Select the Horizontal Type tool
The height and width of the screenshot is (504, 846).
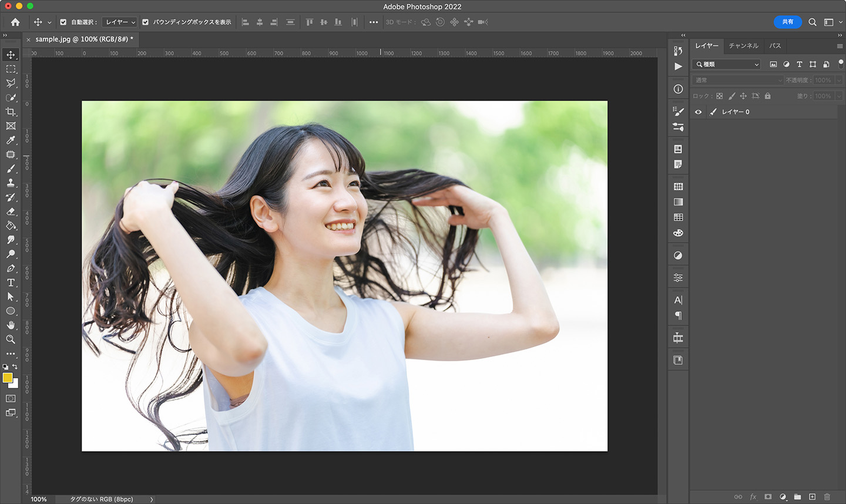(11, 283)
